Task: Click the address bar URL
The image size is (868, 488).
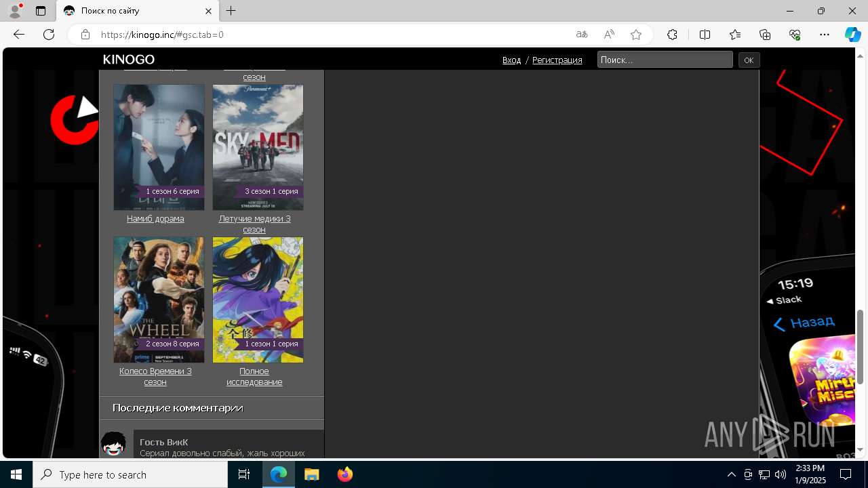Action: coord(162,35)
